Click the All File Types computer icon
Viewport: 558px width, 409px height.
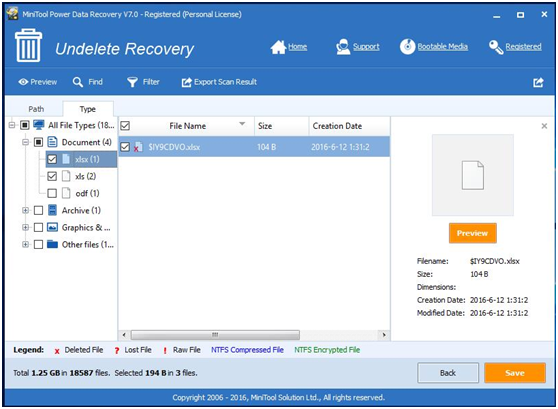pos(39,125)
